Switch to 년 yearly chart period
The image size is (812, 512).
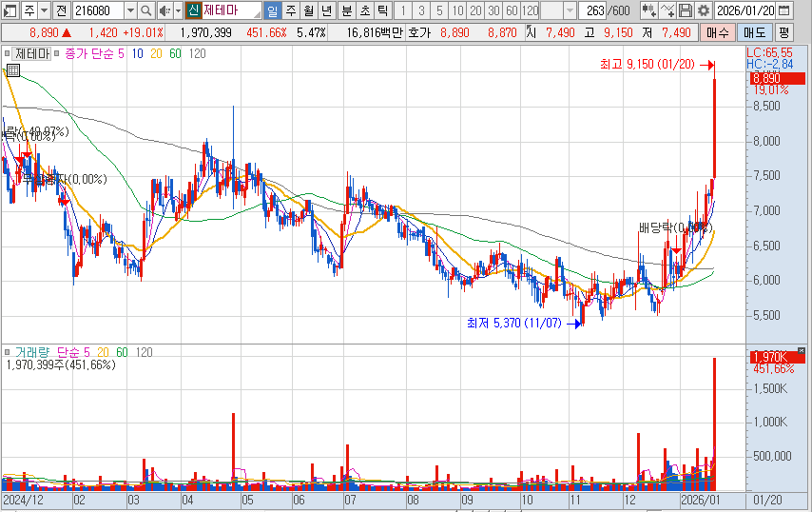[326, 10]
